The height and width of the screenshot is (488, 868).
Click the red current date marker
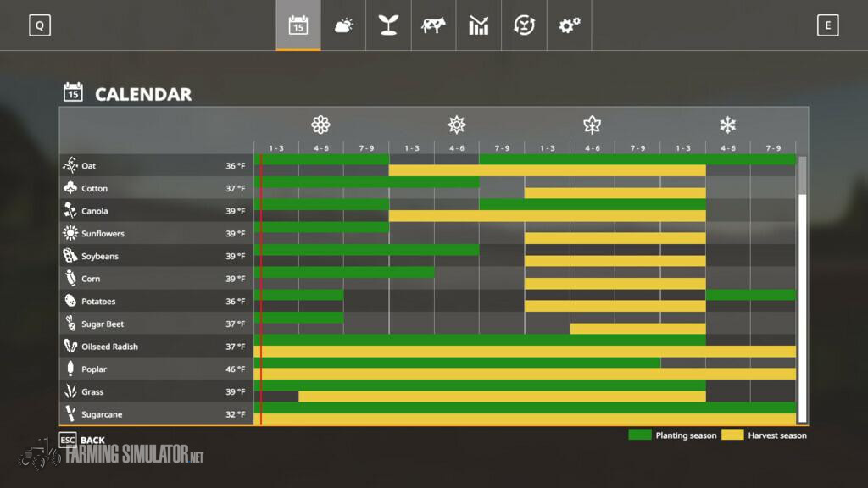coord(262,288)
